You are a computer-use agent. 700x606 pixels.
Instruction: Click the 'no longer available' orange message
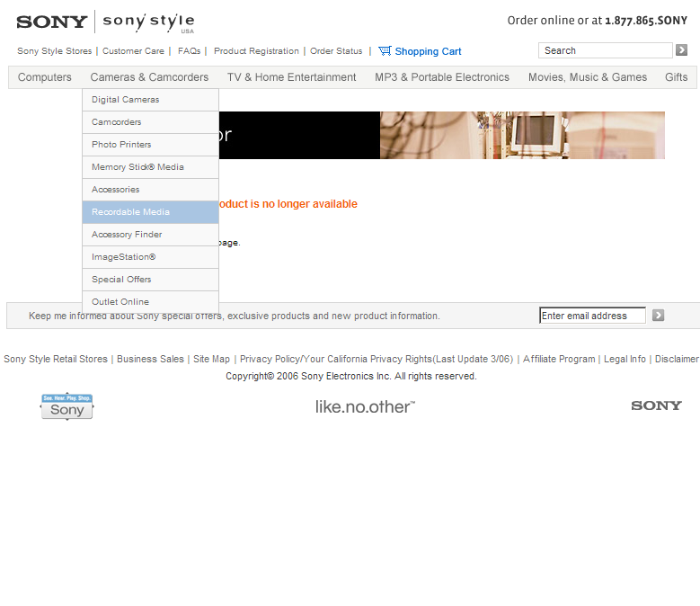[288, 204]
